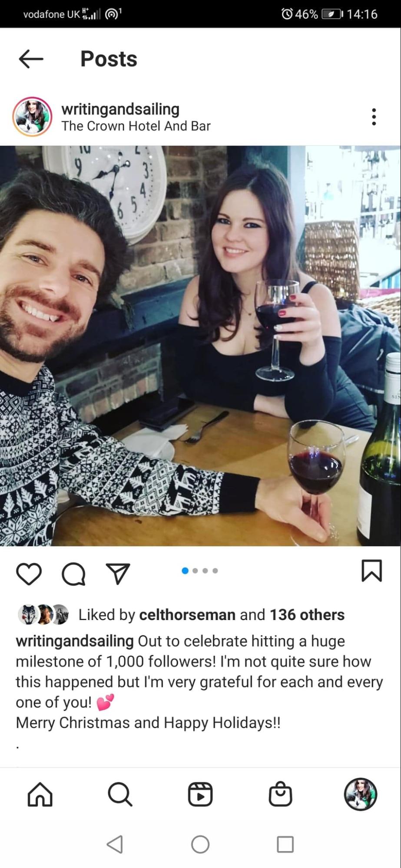
Task: View the 136 others who liked
Action: tap(307, 615)
